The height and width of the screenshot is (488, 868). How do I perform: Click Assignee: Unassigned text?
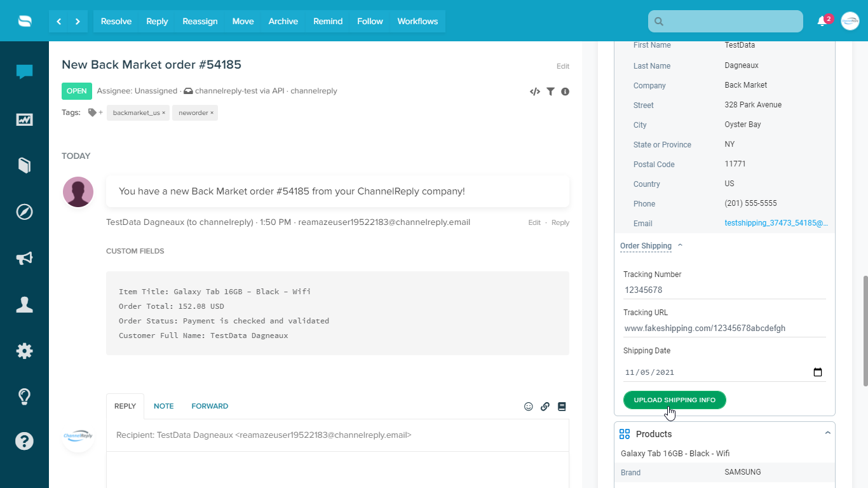[137, 91]
